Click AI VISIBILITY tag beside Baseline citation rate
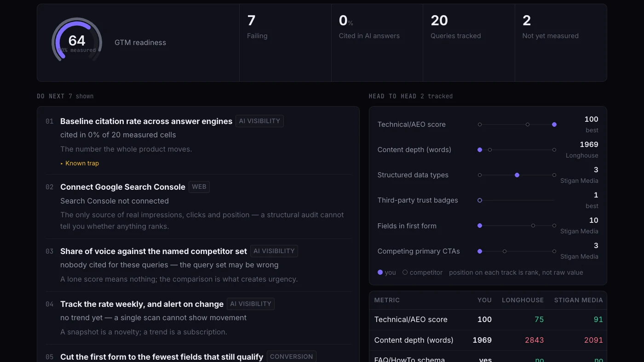Screen dimensions: 644x362 pos(259,121)
